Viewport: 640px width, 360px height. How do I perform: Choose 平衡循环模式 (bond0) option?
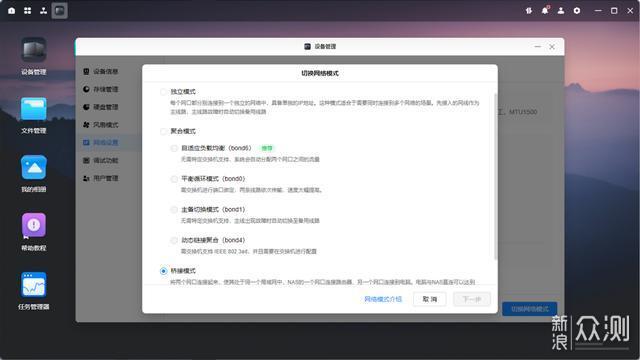[x=174, y=179]
